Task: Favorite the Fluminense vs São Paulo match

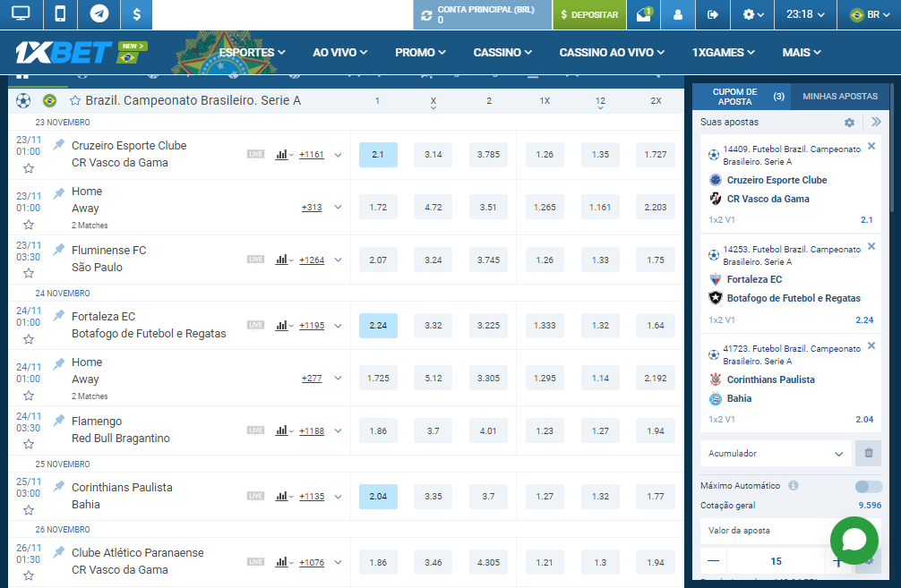Action: 29,273
